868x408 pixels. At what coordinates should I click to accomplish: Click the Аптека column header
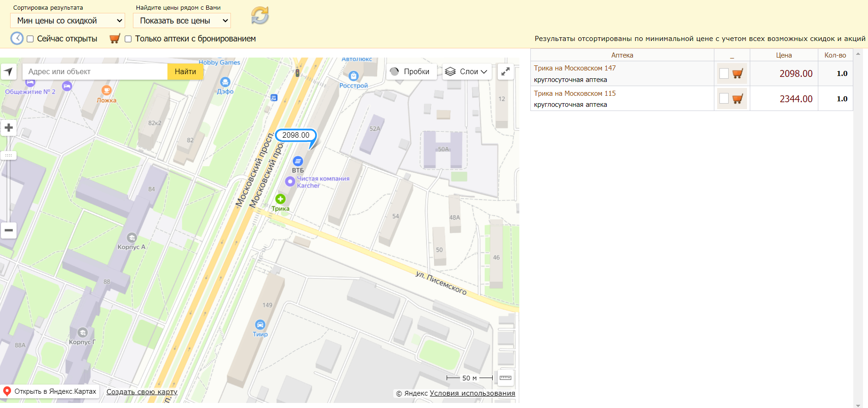pyautogui.click(x=622, y=55)
